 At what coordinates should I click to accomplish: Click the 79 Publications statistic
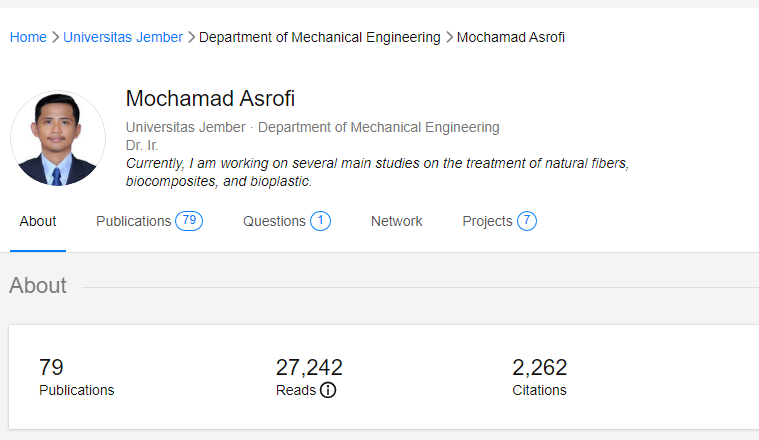click(76, 377)
